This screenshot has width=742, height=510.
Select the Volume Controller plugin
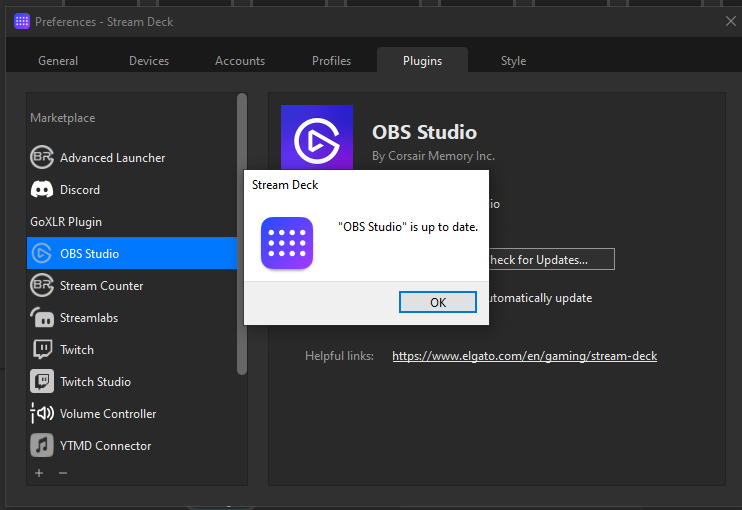click(x=132, y=413)
